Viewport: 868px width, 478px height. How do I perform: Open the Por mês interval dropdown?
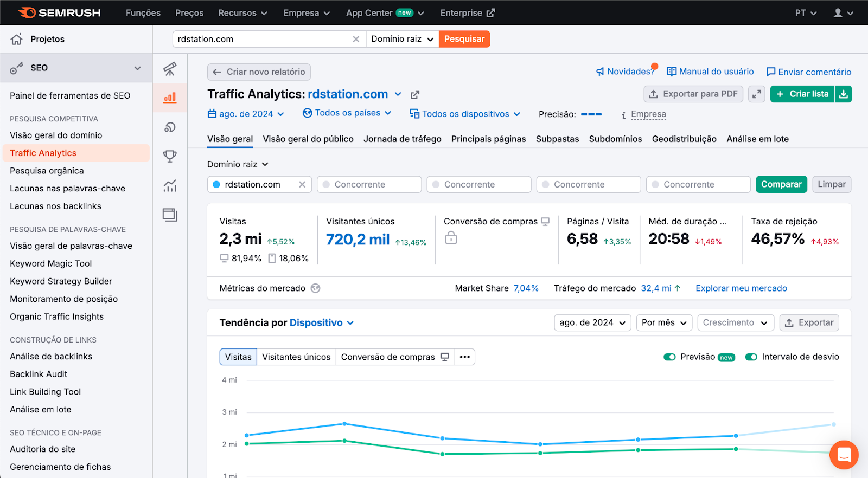[x=665, y=323]
